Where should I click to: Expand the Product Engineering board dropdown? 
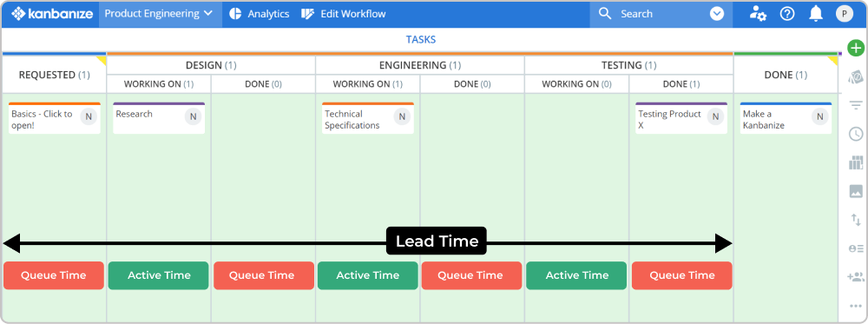tap(159, 14)
